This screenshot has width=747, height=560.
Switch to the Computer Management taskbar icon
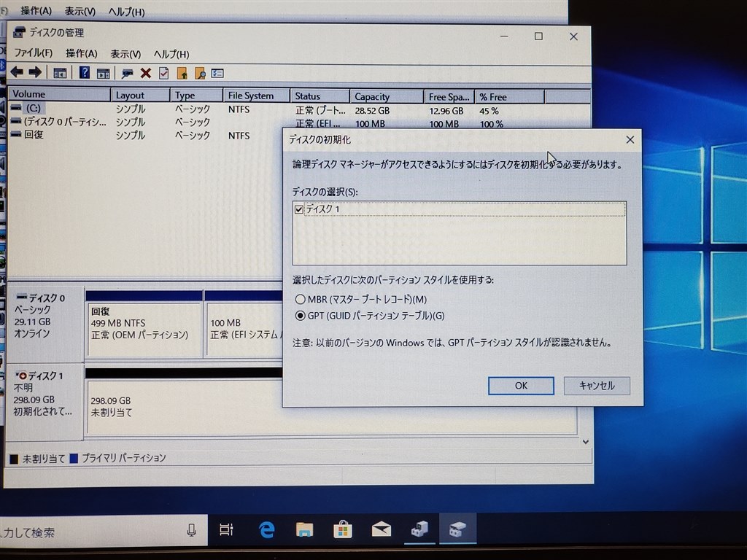pyautogui.click(x=419, y=529)
